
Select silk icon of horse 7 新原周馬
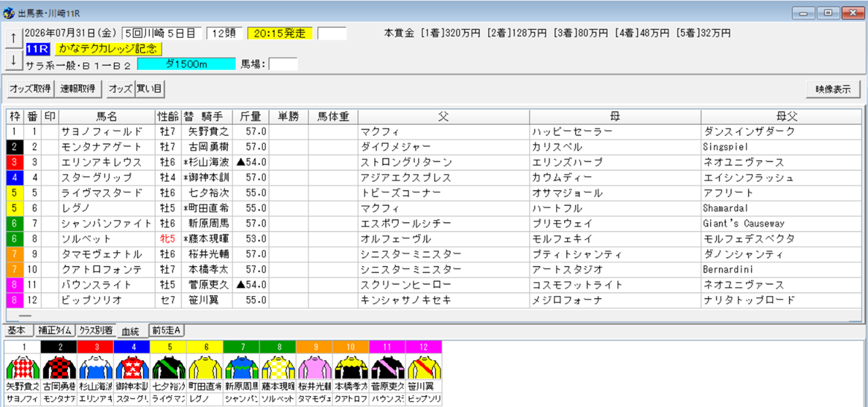tap(241, 366)
